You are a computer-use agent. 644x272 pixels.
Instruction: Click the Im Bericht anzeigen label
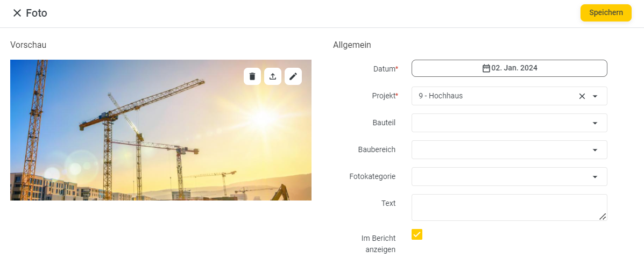click(378, 244)
